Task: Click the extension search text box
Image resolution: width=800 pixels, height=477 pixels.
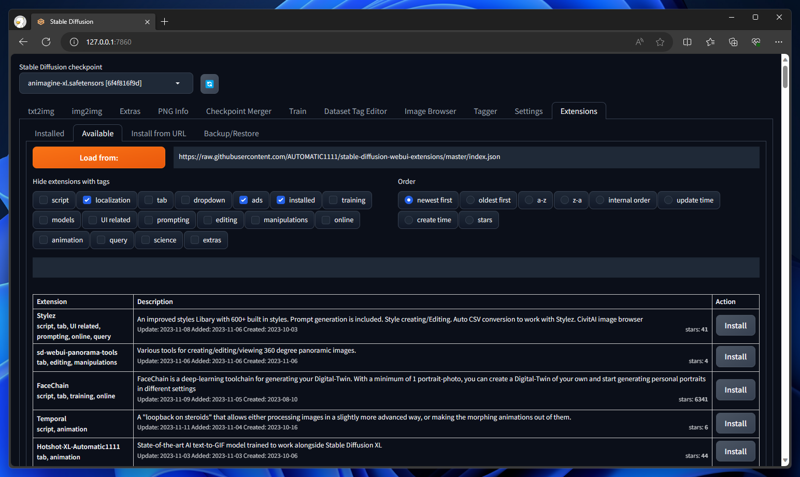Action: [396, 267]
